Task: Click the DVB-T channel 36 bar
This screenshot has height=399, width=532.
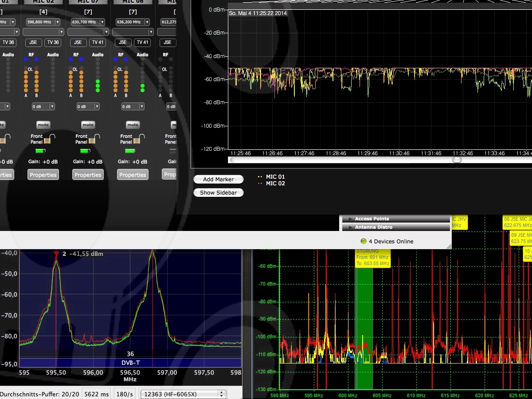Action: click(x=130, y=362)
